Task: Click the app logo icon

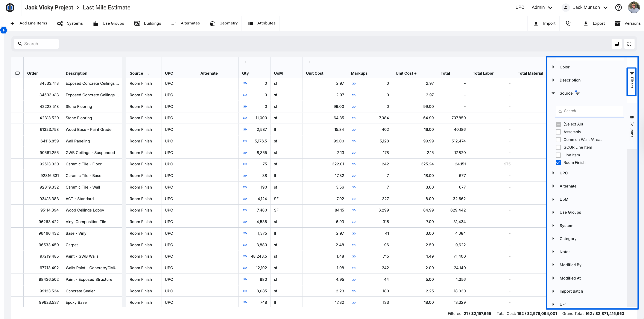Action: [10, 8]
